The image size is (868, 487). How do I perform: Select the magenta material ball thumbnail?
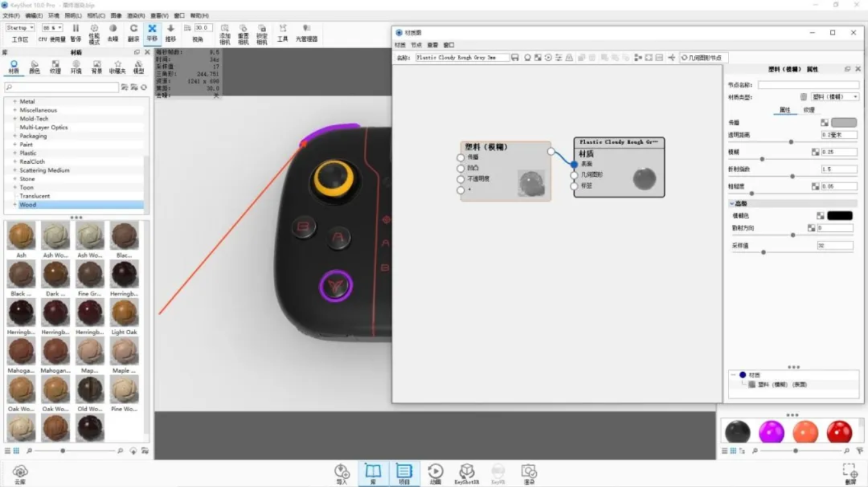point(771,432)
